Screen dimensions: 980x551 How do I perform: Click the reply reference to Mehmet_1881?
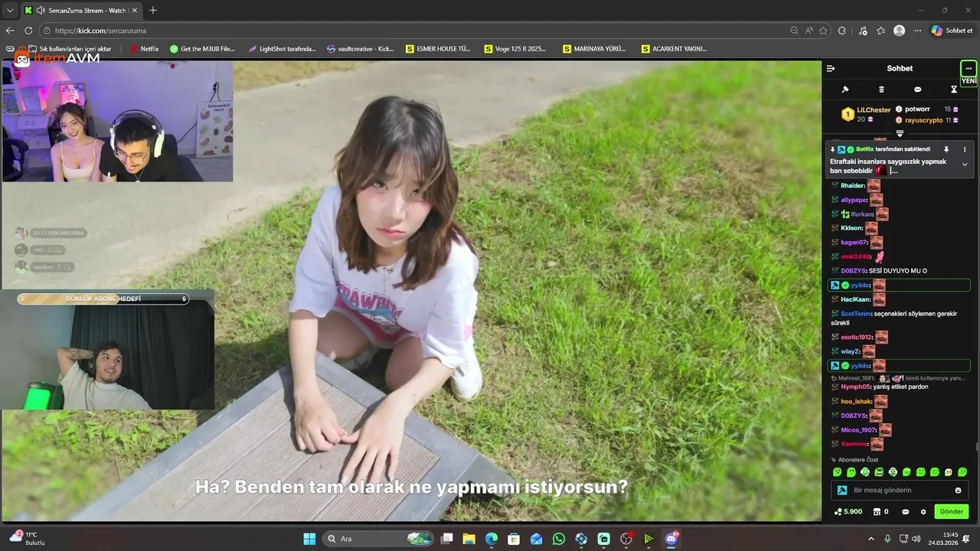click(899, 378)
